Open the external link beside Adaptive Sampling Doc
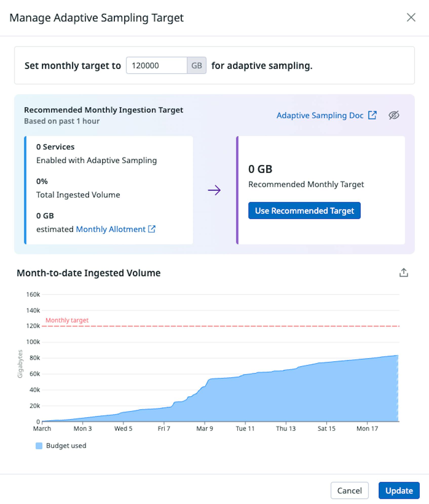The image size is (429, 504). tap(372, 115)
